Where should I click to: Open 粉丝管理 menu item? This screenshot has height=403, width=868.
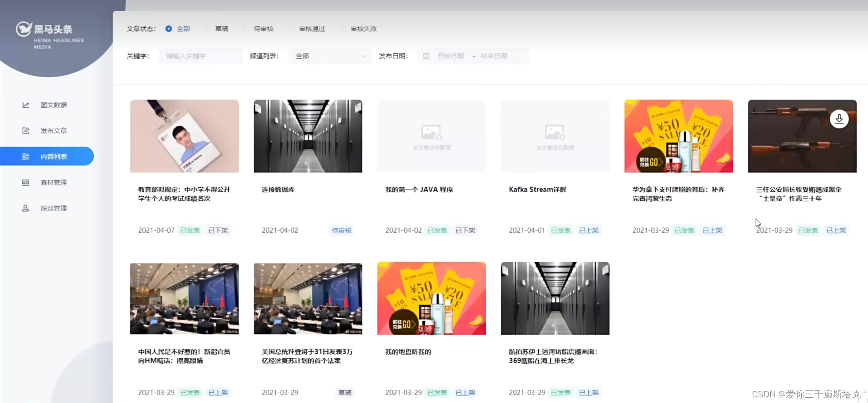pos(47,208)
